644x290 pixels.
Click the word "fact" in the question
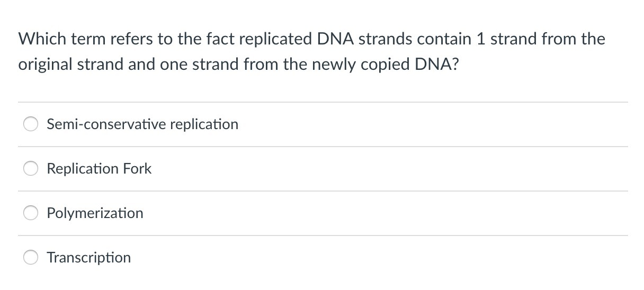tap(216, 39)
